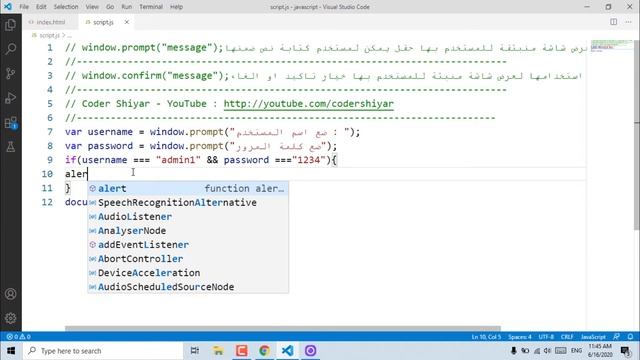Viewport: 640px width, 360px height.
Task: Choose the AnalyserNode suggestion
Action: click(x=188, y=231)
